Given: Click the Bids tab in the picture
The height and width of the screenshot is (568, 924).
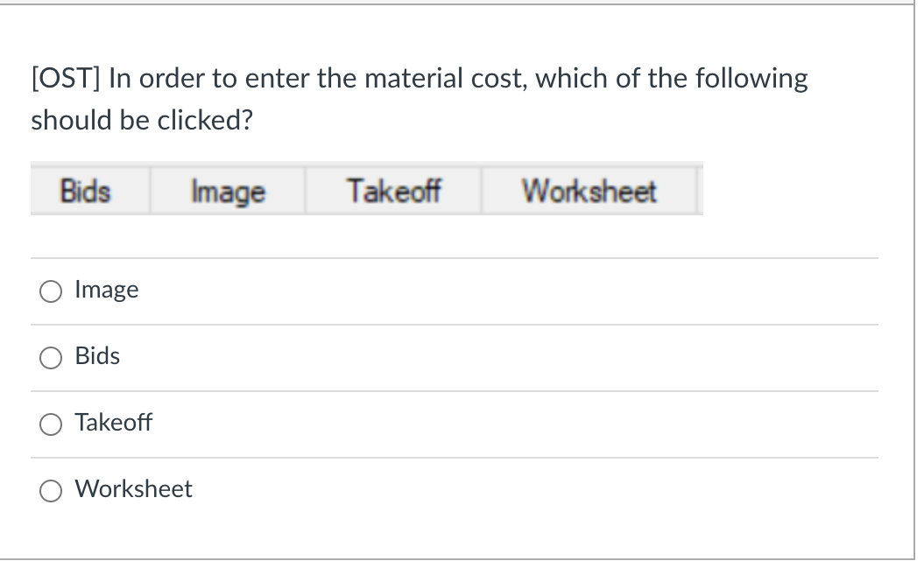Looking at the screenshot, I should pos(86,191).
